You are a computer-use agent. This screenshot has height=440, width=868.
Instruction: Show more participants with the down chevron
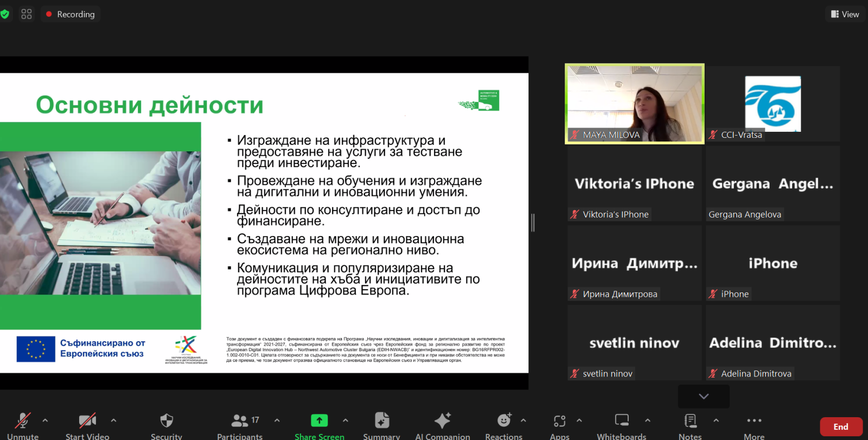tap(704, 396)
